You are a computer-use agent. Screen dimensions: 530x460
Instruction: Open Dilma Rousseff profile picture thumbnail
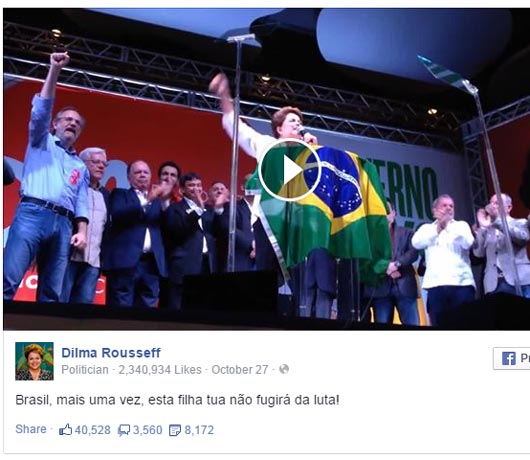pyautogui.click(x=34, y=361)
